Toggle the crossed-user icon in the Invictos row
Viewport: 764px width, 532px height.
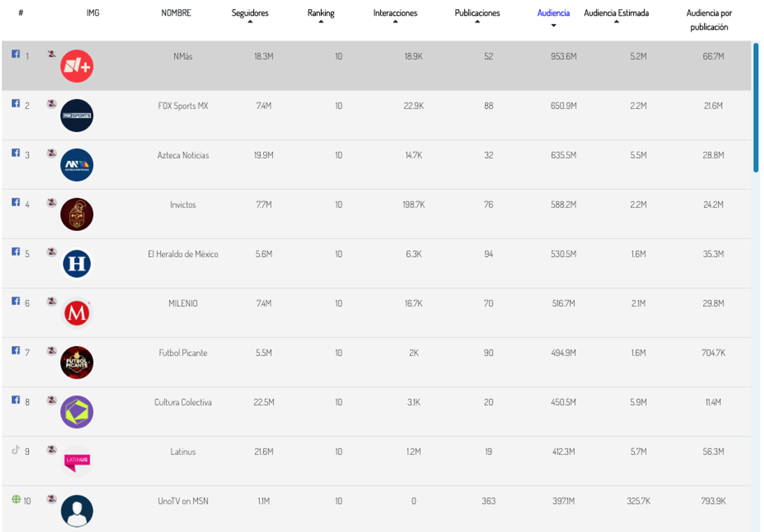tap(52, 202)
